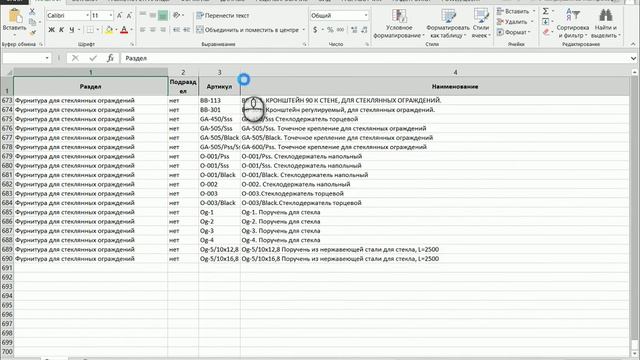Confirm entry with formula bar checkmark
The width and height of the screenshot is (640, 360).
point(93,58)
